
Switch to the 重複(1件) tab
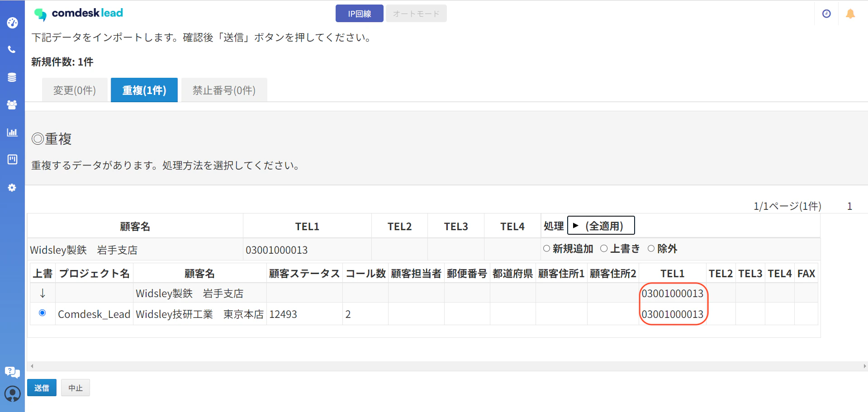pos(144,90)
